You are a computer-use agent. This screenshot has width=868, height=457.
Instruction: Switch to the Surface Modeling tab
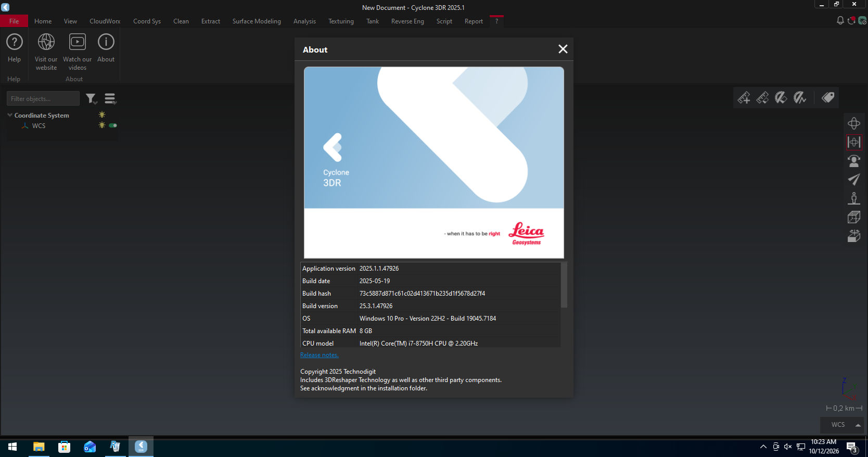point(257,21)
